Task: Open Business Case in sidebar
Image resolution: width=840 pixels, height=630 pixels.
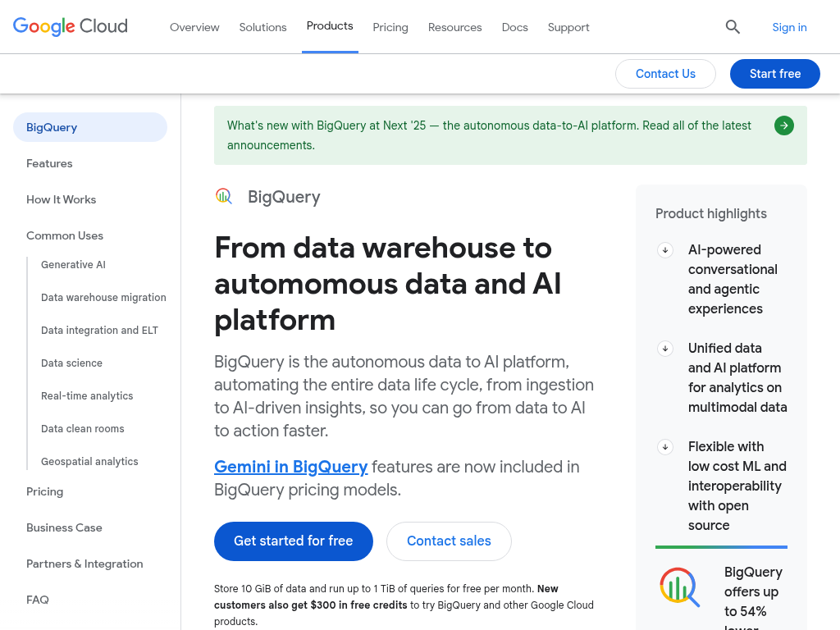Action: [x=64, y=527]
